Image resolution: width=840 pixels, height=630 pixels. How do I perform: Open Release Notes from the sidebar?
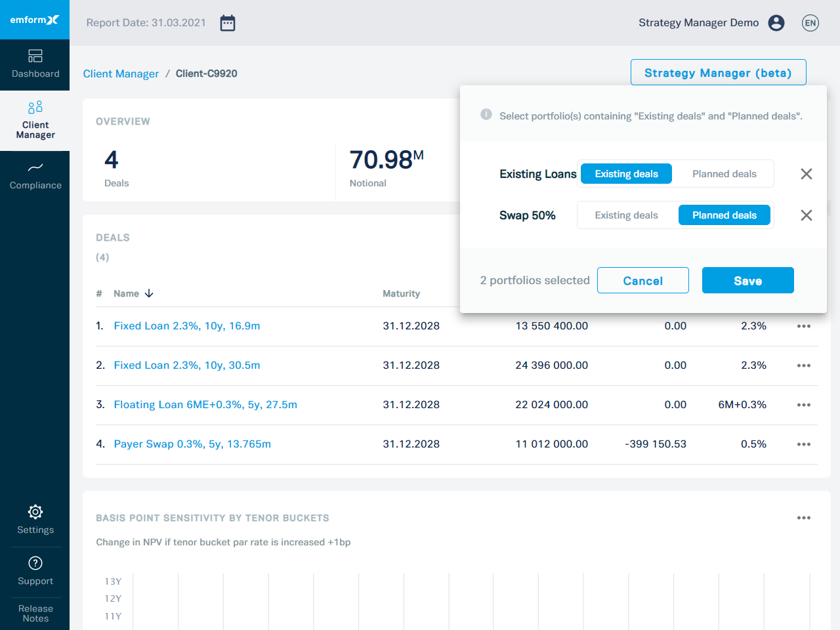pyautogui.click(x=35, y=614)
